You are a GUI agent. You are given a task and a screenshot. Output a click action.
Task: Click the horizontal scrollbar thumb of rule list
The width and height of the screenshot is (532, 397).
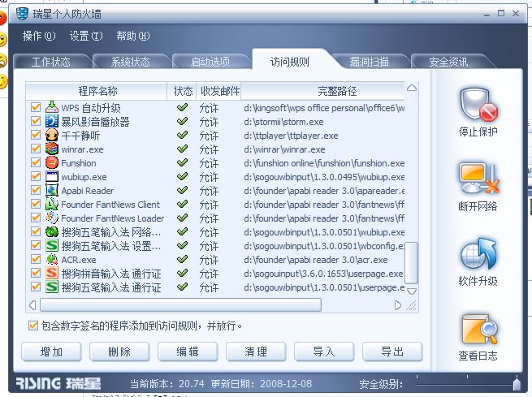point(180,304)
